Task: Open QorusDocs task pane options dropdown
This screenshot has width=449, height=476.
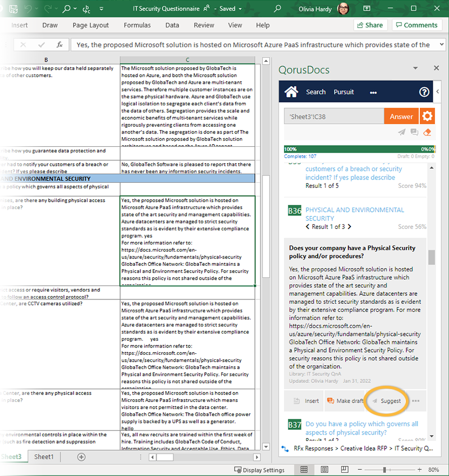Action: (x=415, y=68)
